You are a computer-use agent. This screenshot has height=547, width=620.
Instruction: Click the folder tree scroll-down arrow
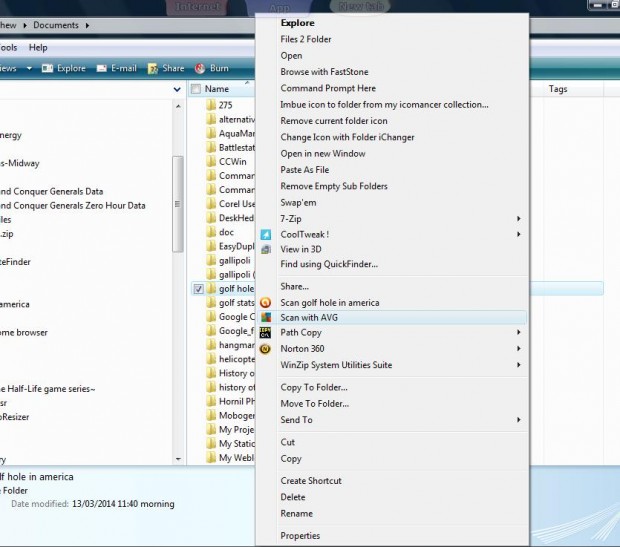click(x=178, y=459)
